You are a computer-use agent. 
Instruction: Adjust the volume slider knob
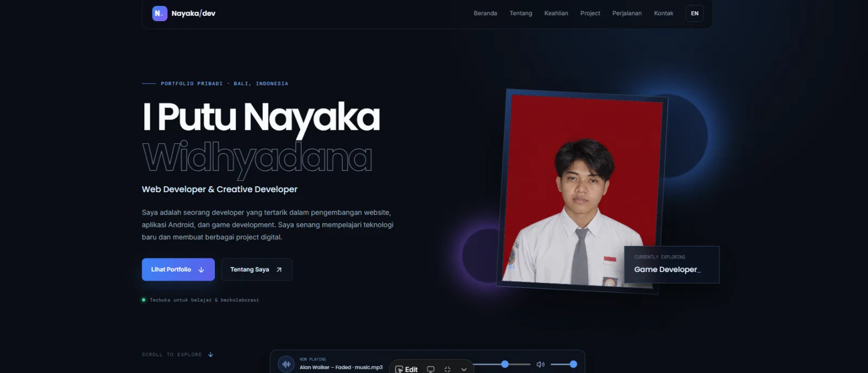(x=573, y=364)
